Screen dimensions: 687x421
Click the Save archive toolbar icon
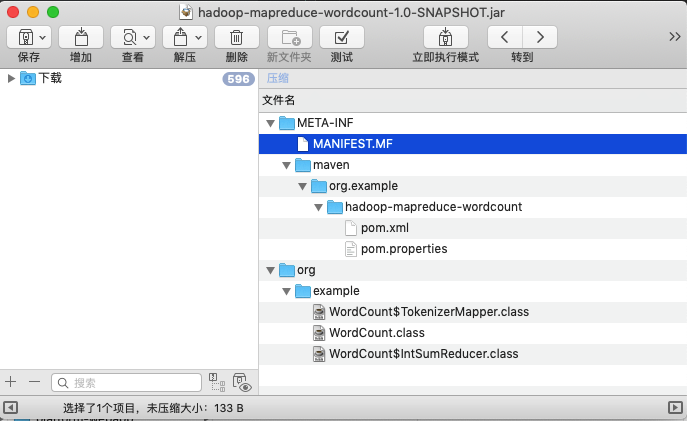(25, 38)
